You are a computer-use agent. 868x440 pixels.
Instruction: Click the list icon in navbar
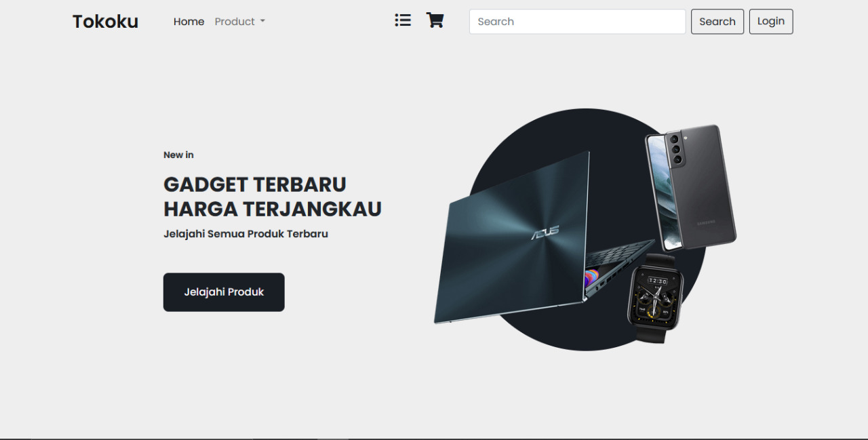point(403,20)
